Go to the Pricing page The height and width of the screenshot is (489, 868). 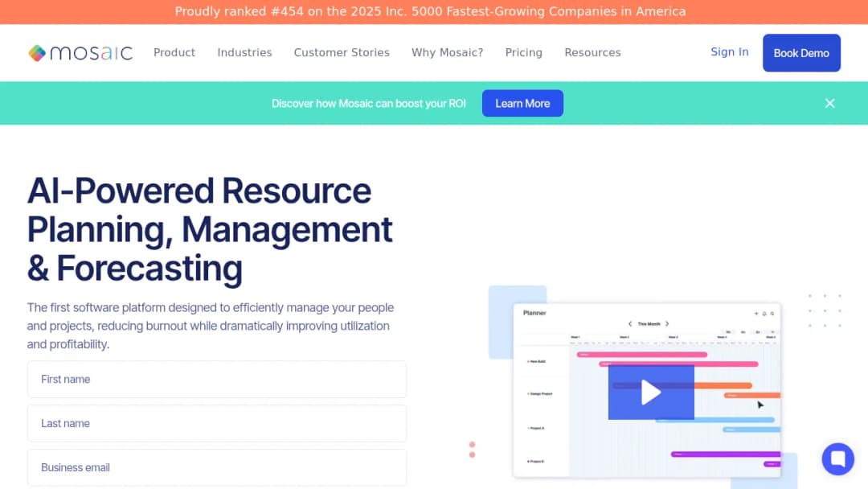[x=524, y=52]
